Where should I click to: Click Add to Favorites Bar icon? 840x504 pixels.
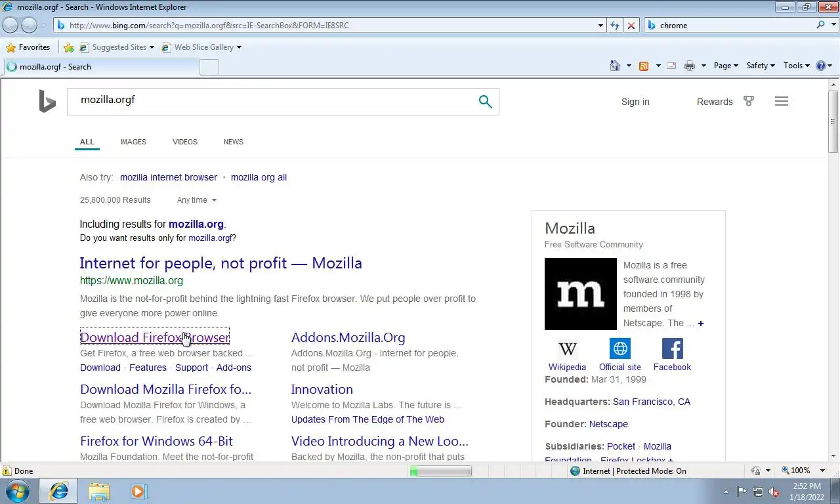click(x=68, y=47)
